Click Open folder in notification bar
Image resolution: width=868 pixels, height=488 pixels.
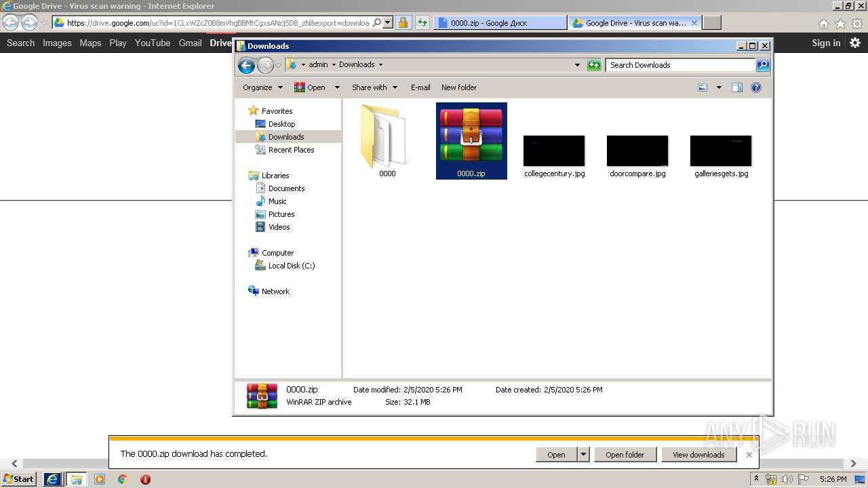click(x=625, y=455)
